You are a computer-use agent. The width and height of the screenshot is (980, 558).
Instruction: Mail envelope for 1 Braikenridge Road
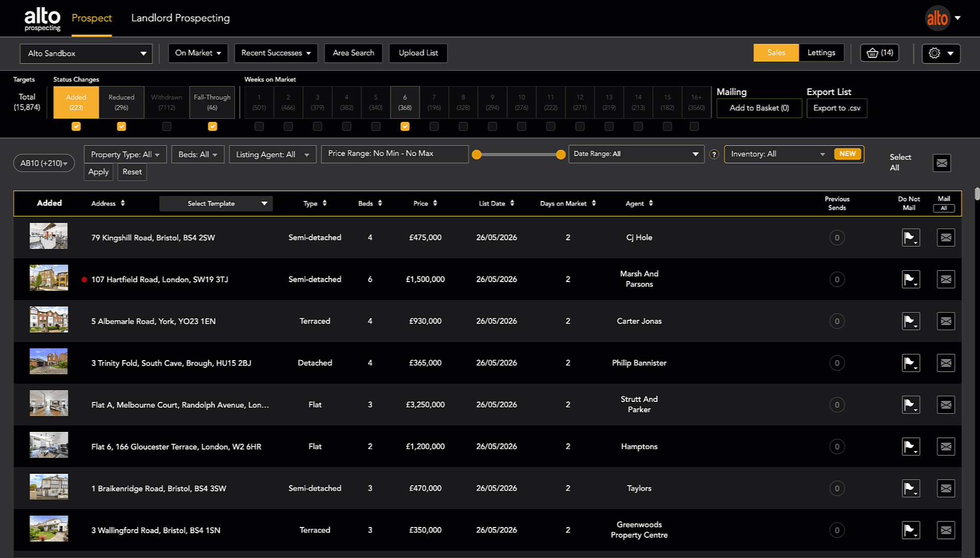[x=946, y=489]
